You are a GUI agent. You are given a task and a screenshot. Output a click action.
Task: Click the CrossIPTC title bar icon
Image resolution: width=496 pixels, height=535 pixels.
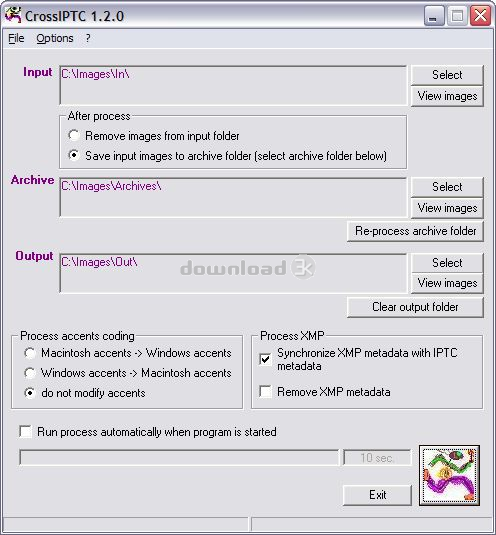point(13,15)
